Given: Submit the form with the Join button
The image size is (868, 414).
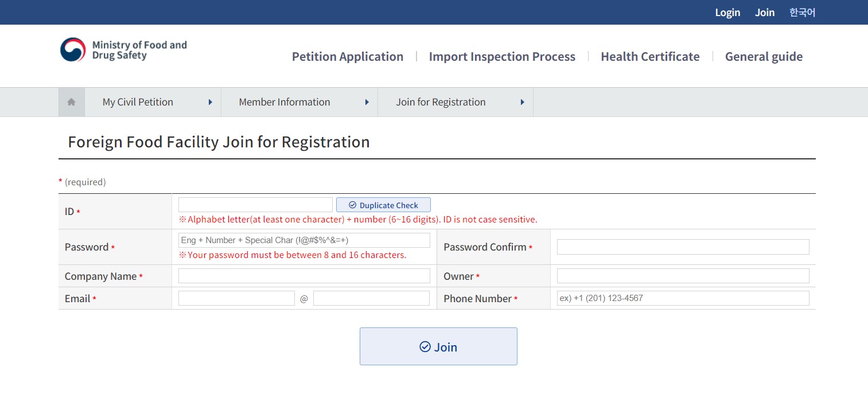Looking at the screenshot, I should coord(438,346).
